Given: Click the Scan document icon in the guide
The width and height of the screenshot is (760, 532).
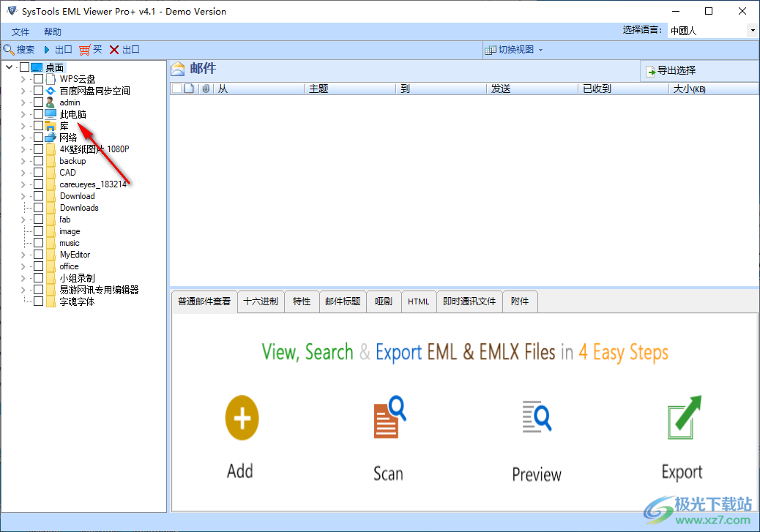Looking at the screenshot, I should tap(387, 418).
